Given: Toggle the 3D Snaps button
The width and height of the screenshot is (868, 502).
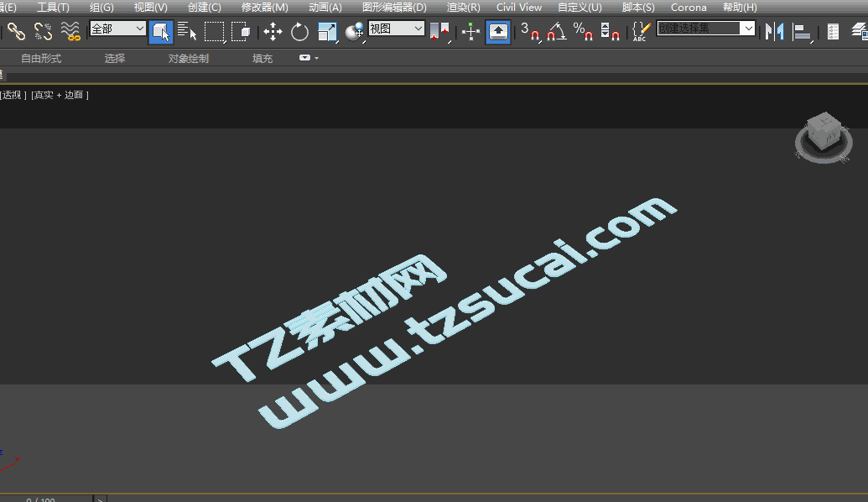Looking at the screenshot, I should pos(530,32).
